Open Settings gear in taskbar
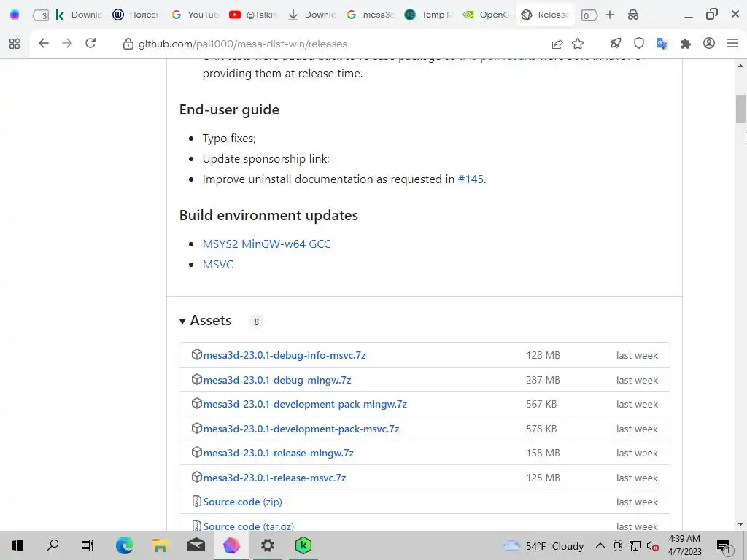Image resolution: width=747 pixels, height=560 pixels. click(267, 545)
